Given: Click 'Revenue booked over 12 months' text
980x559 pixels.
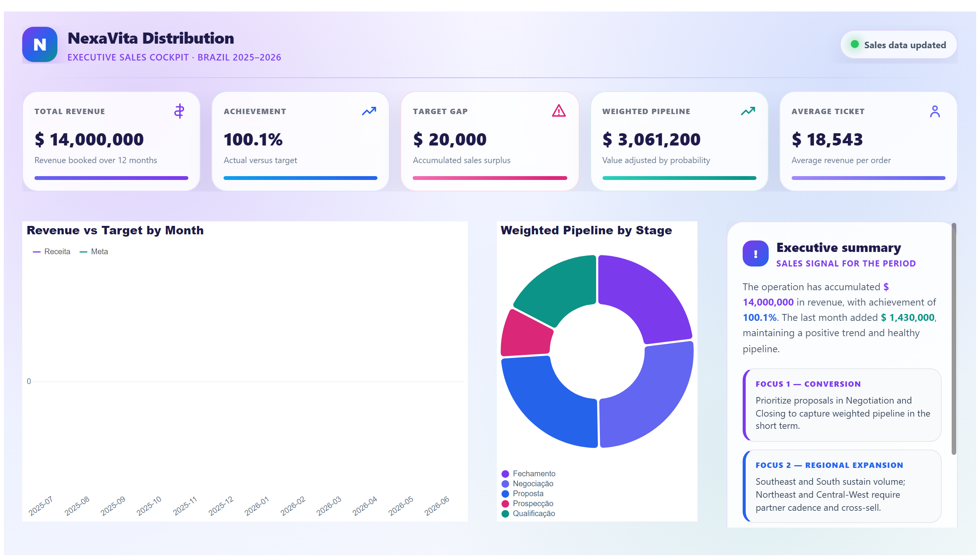Looking at the screenshot, I should (96, 160).
